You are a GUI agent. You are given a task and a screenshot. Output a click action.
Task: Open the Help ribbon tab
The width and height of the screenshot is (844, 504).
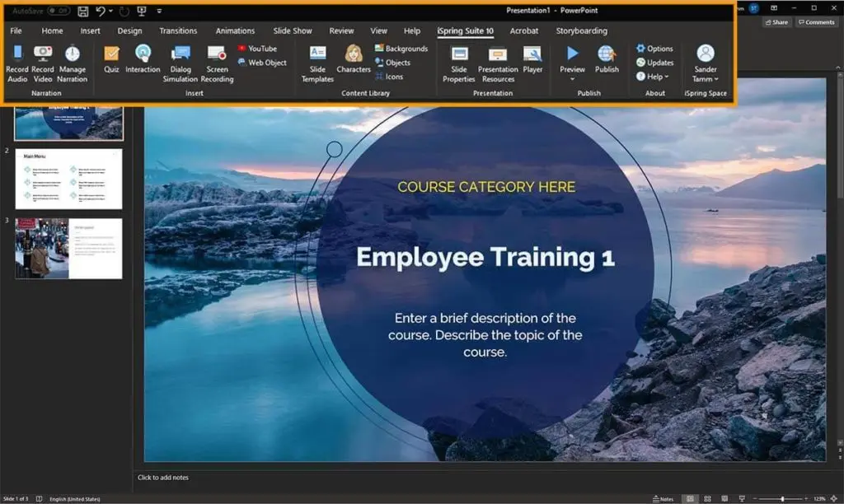[x=412, y=30]
